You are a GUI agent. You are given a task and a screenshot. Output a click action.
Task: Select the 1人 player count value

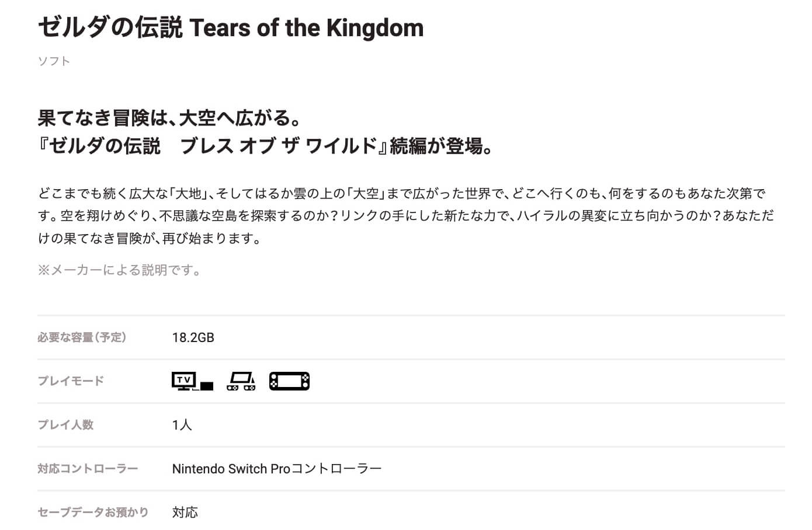click(x=182, y=425)
